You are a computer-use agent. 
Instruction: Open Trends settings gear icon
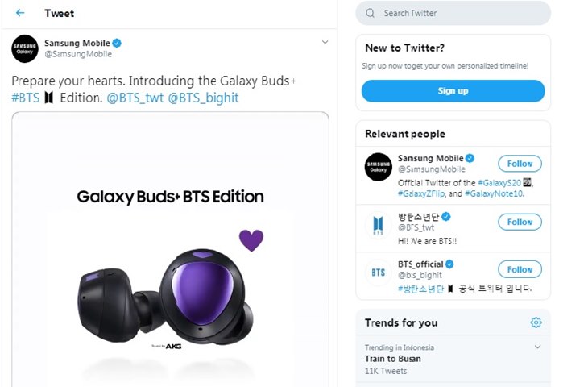(536, 322)
